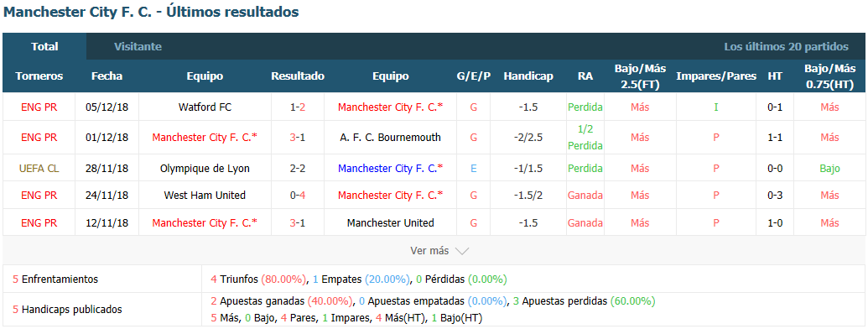The image size is (868, 329).
Task: Switch to the Visitante tab
Action: [138, 46]
